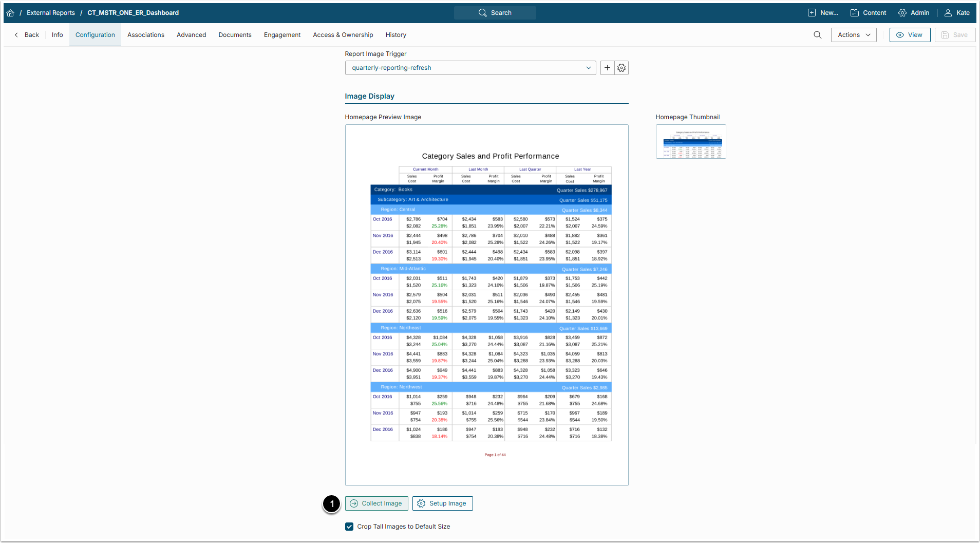
Task: Open the Access & Ownership tab
Action: (x=343, y=35)
